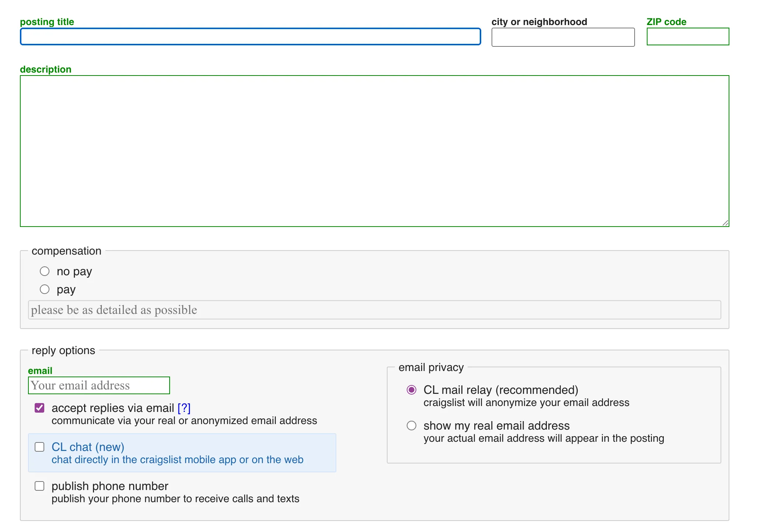Click the "no pay" label text
This screenshot has height=532, width=767.
[x=74, y=272]
